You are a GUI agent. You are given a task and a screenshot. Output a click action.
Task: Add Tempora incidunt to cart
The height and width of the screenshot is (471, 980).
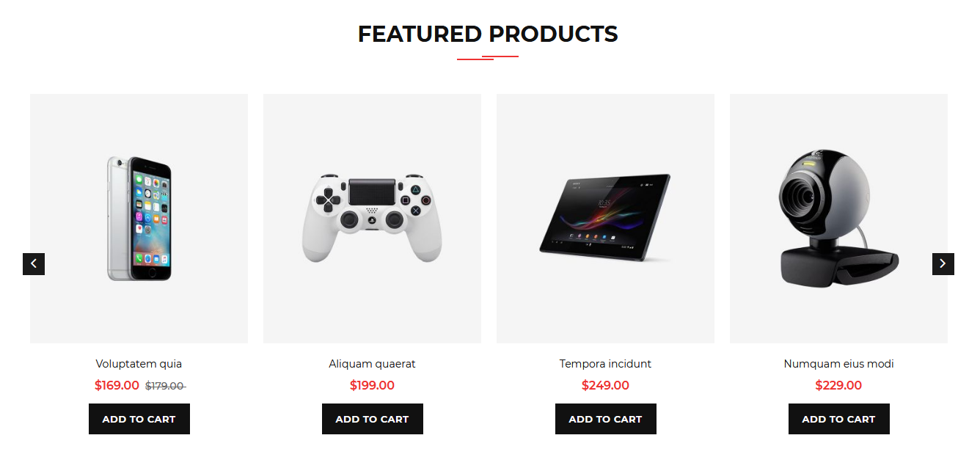605,418
